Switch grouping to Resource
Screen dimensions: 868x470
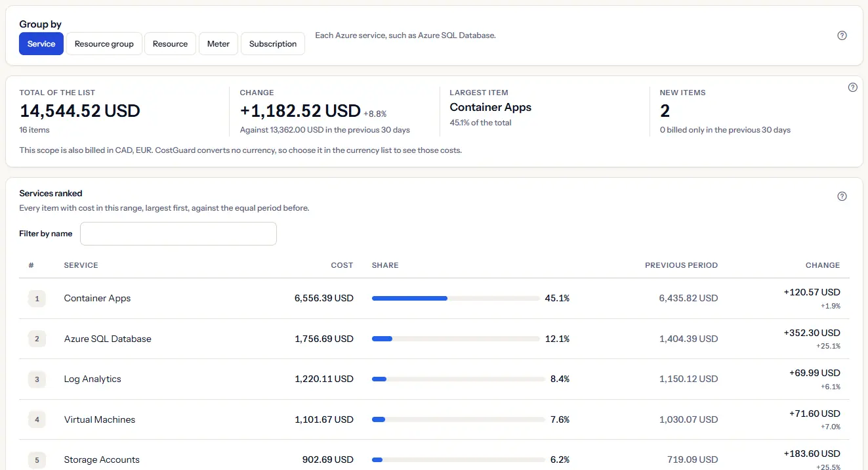coord(170,44)
